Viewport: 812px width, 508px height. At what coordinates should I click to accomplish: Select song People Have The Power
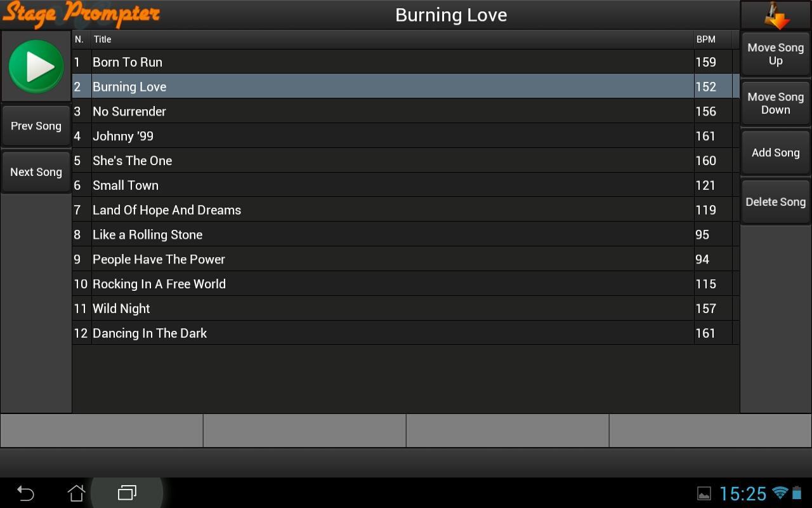(405, 259)
